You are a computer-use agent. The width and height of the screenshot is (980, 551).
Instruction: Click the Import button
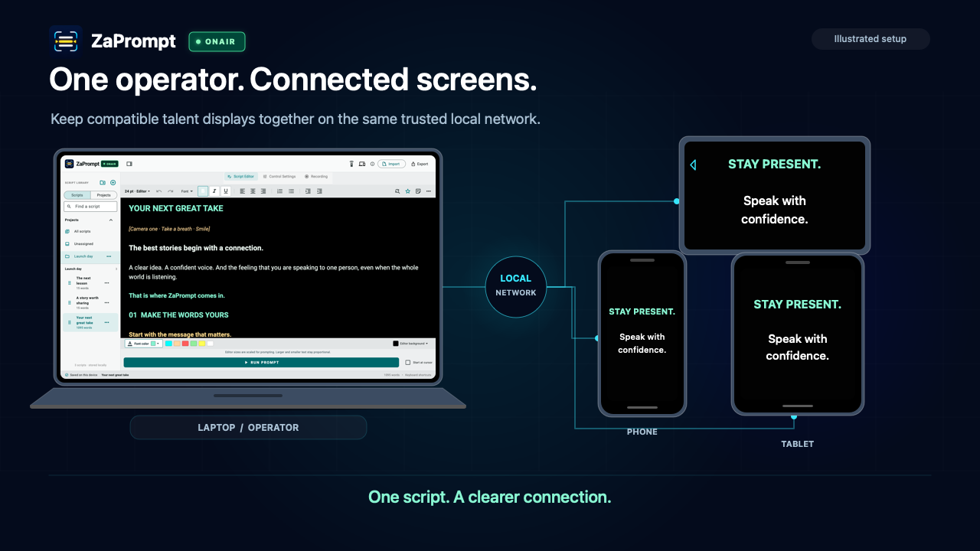point(392,164)
